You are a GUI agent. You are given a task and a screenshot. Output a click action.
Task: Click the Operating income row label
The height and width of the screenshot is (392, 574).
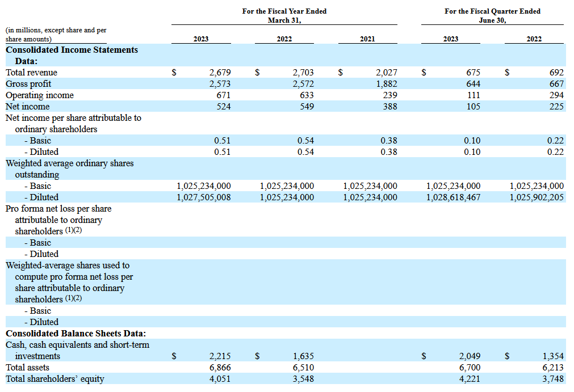click(40, 95)
